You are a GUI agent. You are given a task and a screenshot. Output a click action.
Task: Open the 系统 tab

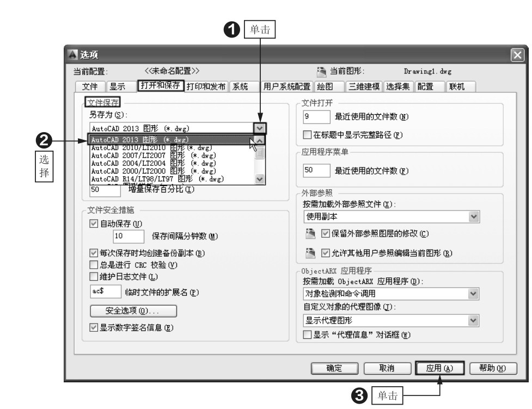pyautogui.click(x=243, y=86)
